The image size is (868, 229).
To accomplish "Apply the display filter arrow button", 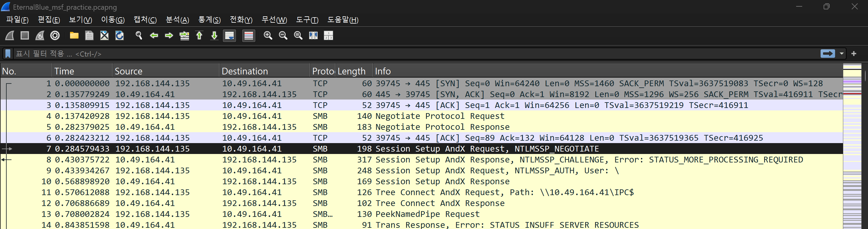I will (x=828, y=54).
